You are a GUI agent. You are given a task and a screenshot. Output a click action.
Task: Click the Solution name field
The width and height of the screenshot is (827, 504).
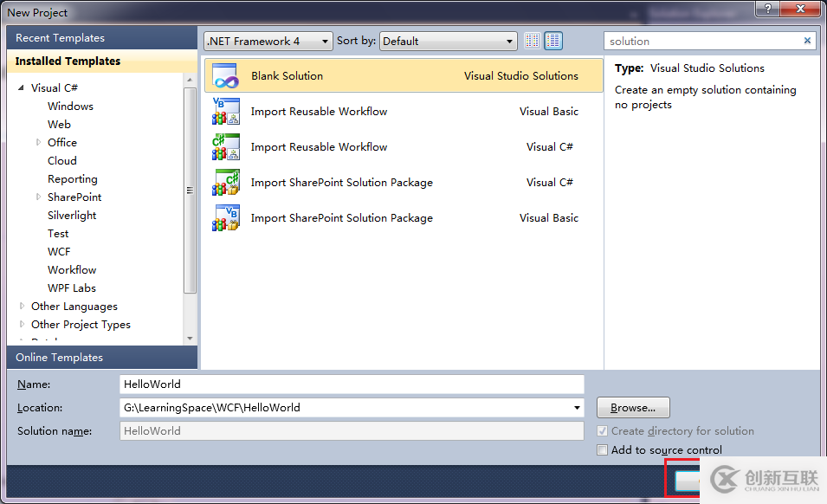352,430
